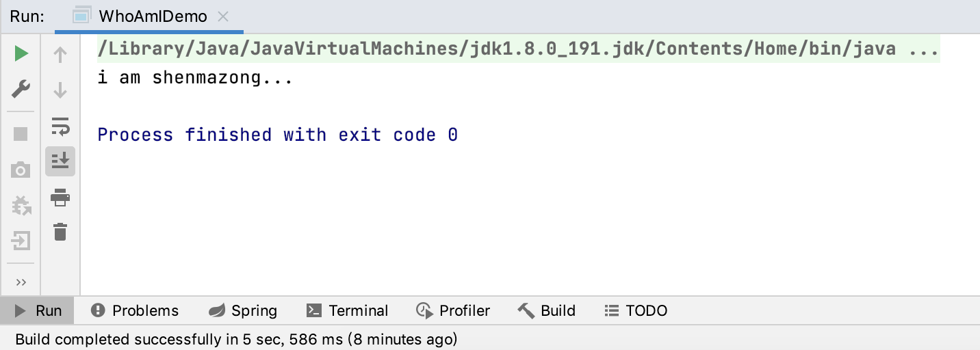Click the Attach Debugger bug icon
This screenshot has height=350, width=980.
pos(21,205)
